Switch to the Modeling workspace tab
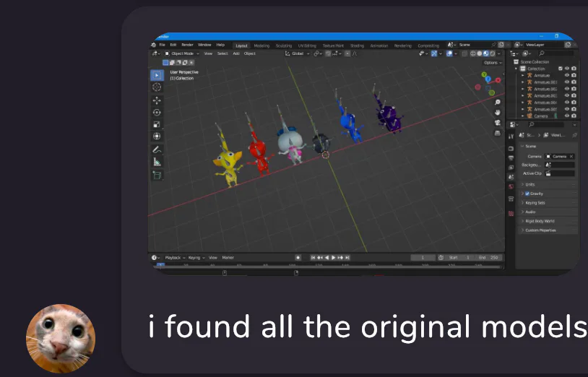This screenshot has height=377, width=588. 261,45
